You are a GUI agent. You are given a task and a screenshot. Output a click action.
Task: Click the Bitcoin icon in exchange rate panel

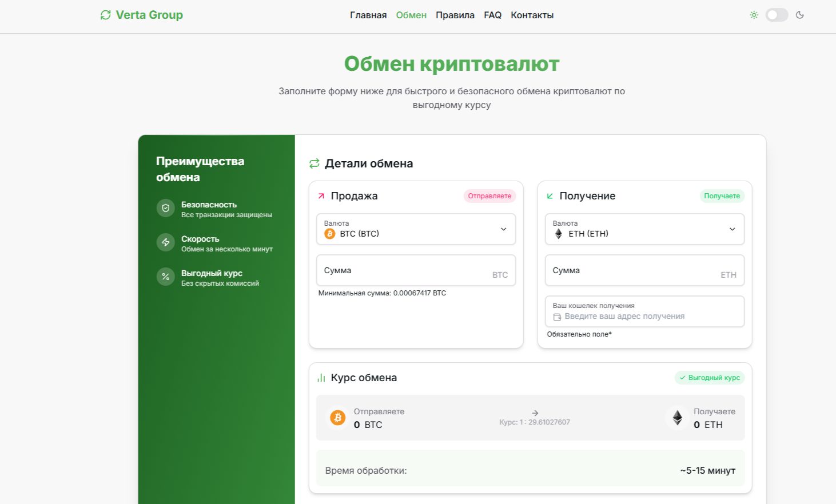[338, 418]
